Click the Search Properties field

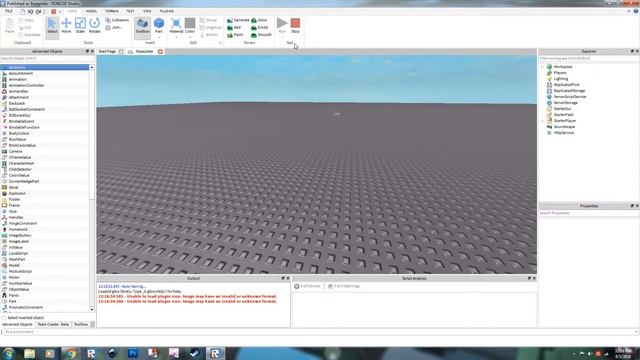(589, 213)
